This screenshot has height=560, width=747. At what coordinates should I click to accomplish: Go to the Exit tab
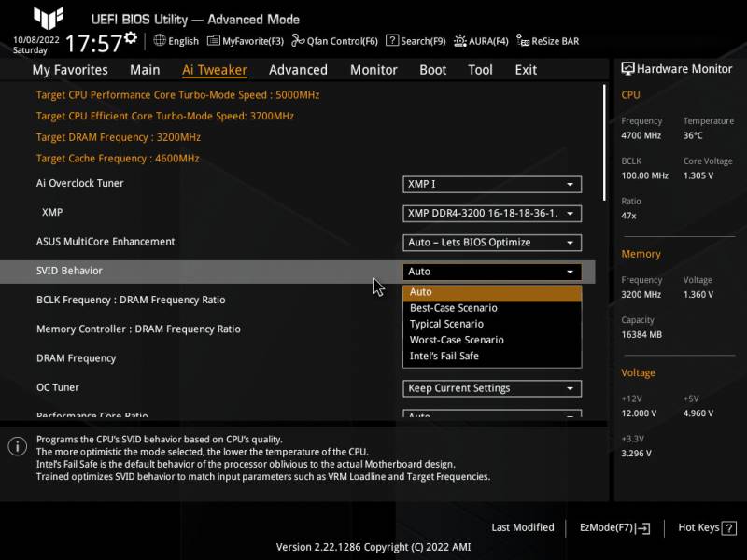click(526, 70)
